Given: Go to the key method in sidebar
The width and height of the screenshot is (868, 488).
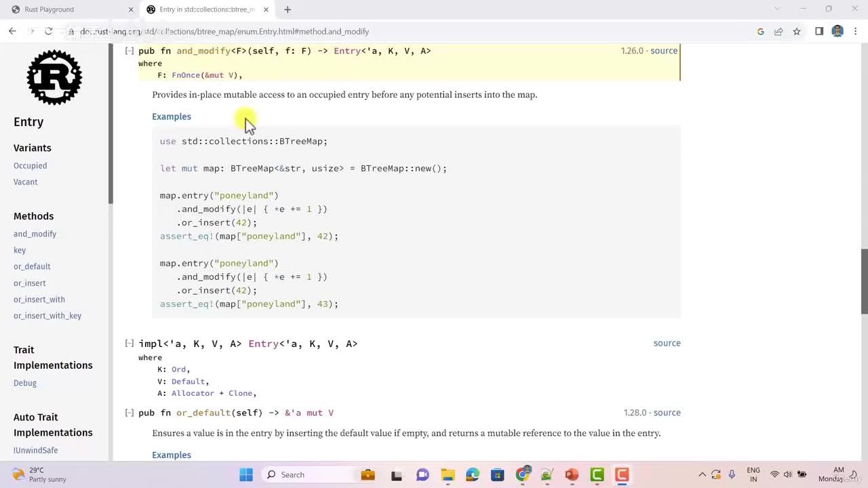Looking at the screenshot, I should pos(20,250).
